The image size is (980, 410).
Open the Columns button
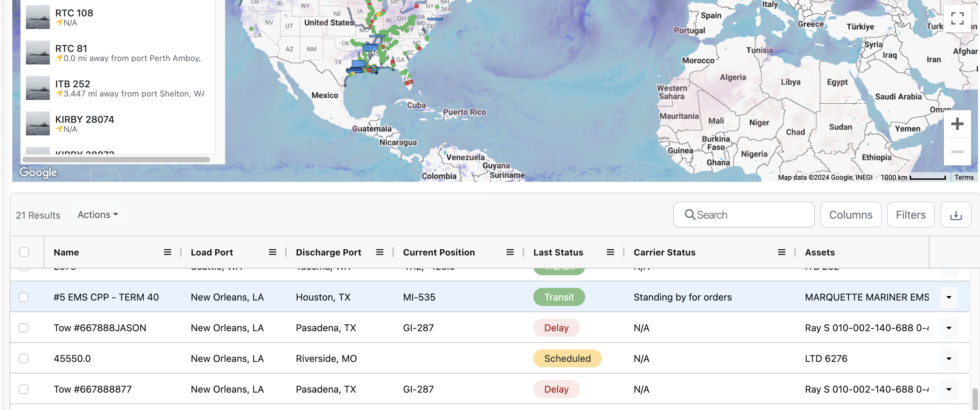(850, 215)
